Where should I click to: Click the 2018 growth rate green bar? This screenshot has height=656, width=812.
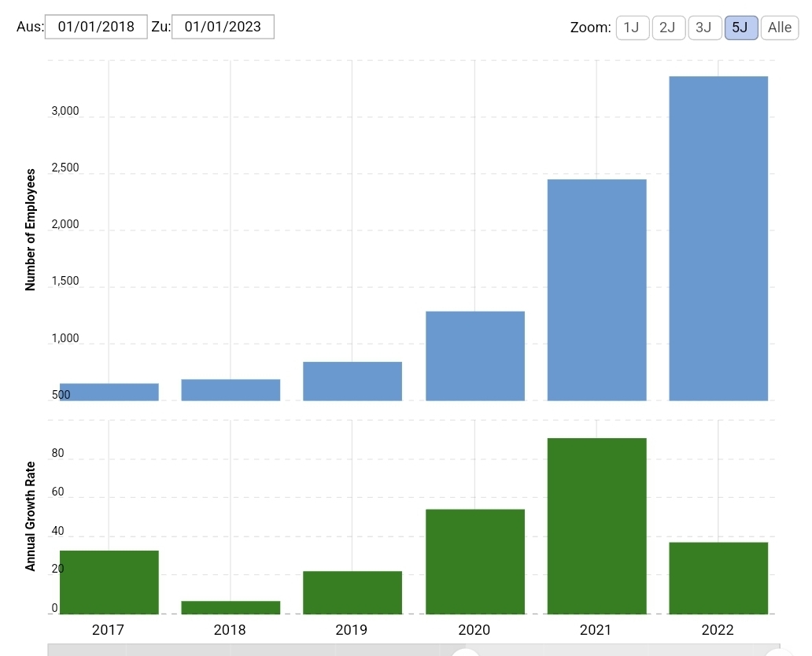click(231, 608)
